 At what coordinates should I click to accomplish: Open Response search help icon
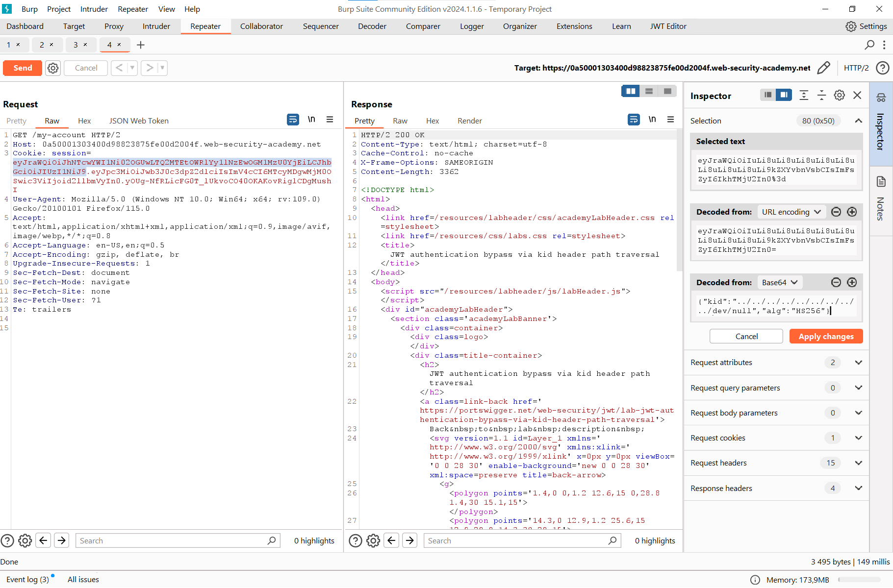[356, 540]
